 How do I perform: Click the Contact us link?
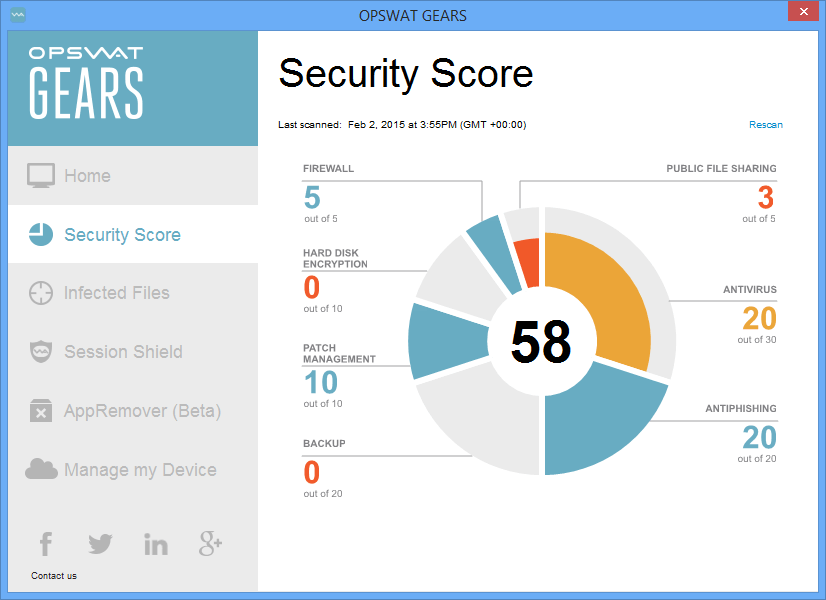tap(54, 576)
